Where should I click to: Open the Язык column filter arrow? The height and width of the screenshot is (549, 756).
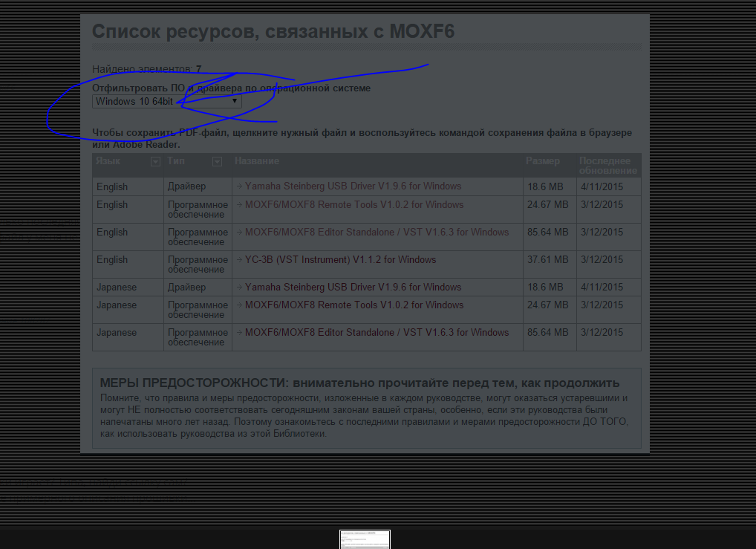155,162
